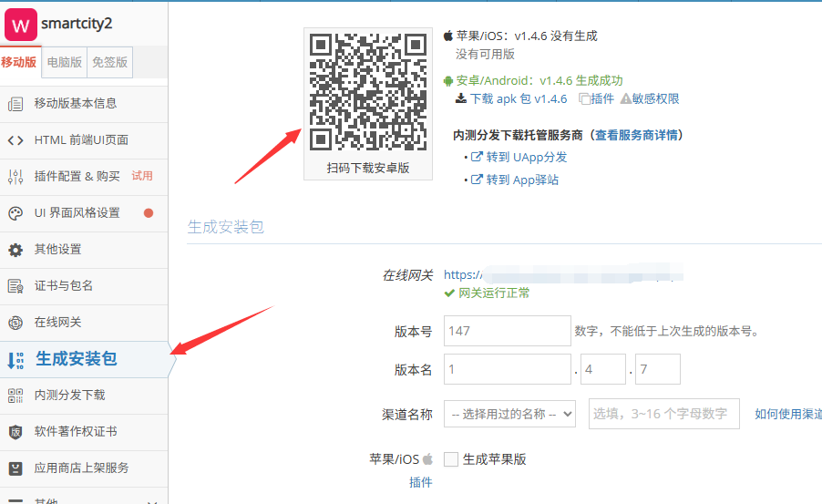Click the Android download QR code image

[367, 92]
